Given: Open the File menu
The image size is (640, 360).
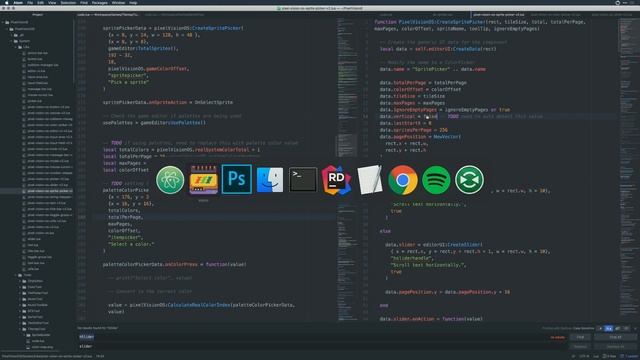Looking at the screenshot, I should 30,2.
